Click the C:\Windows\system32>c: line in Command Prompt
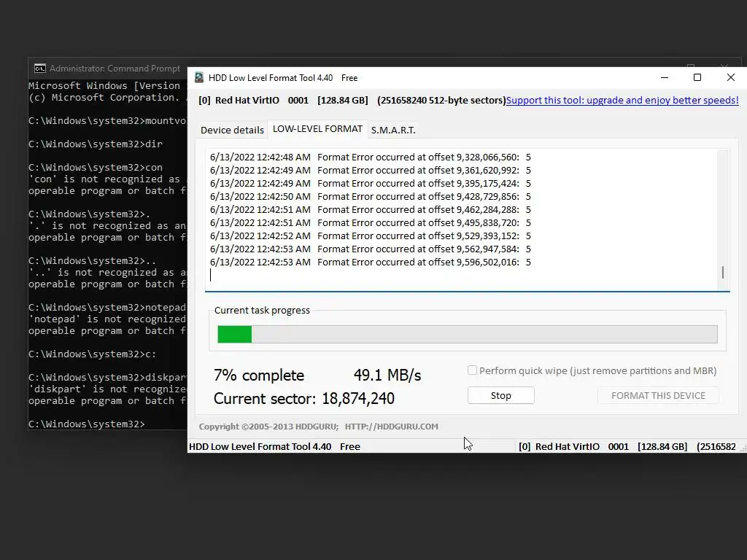 (92, 354)
